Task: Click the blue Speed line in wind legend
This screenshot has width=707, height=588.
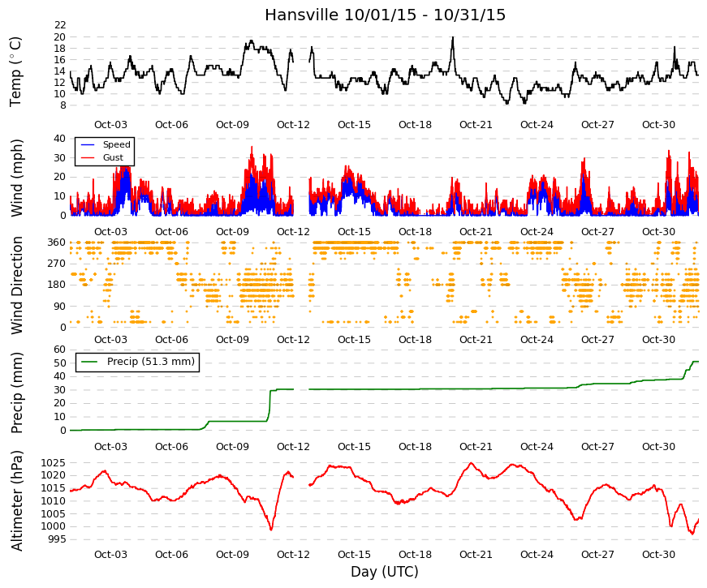Action: [x=88, y=144]
